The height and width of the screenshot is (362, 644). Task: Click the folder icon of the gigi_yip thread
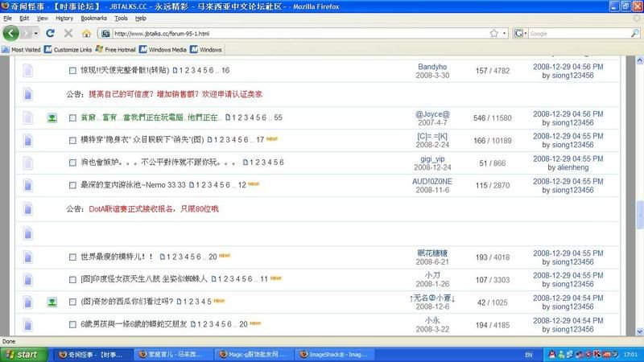point(27,163)
